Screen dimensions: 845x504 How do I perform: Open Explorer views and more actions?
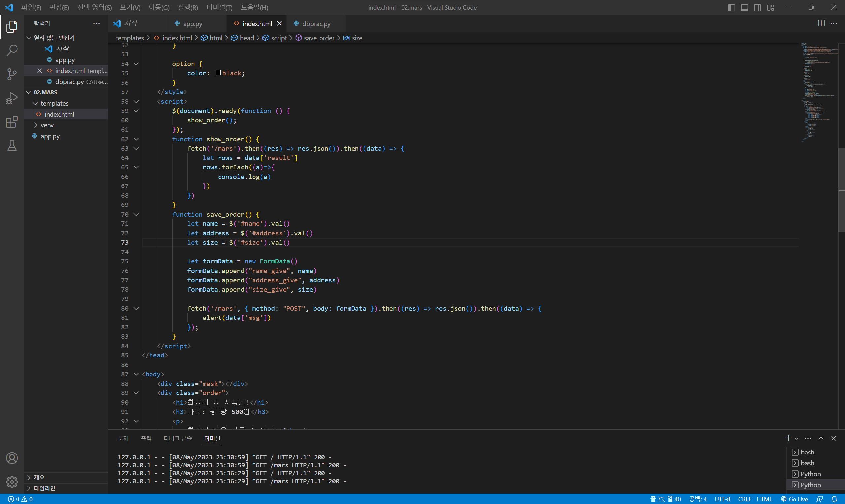click(x=96, y=23)
